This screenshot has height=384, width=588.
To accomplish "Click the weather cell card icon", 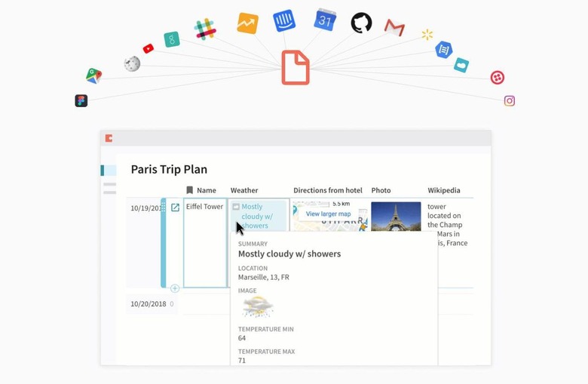I will click(236, 207).
